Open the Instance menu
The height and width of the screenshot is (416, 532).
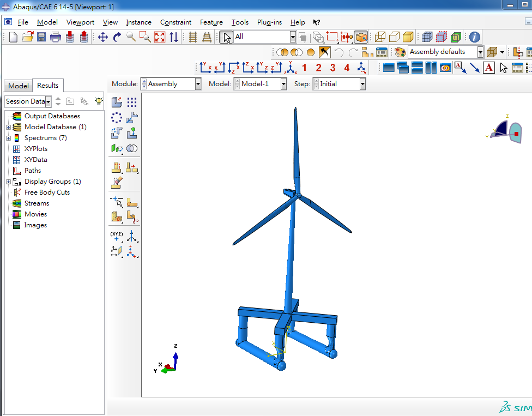[138, 22]
